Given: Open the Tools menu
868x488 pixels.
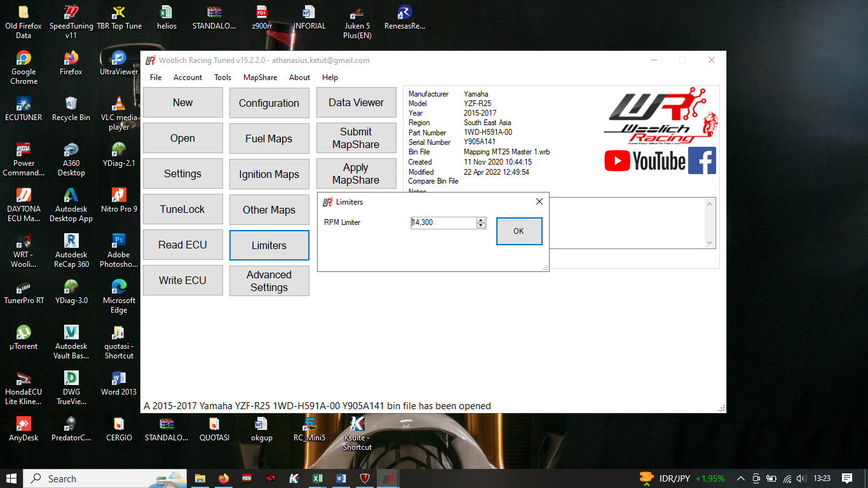Looking at the screenshot, I should click(x=223, y=78).
